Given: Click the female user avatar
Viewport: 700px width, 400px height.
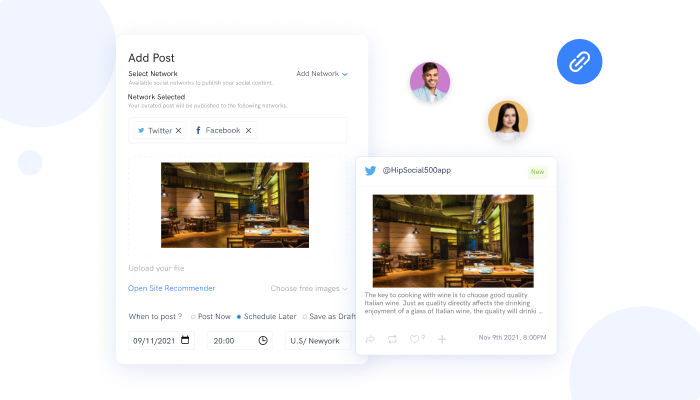Looking at the screenshot, I should click(x=508, y=121).
